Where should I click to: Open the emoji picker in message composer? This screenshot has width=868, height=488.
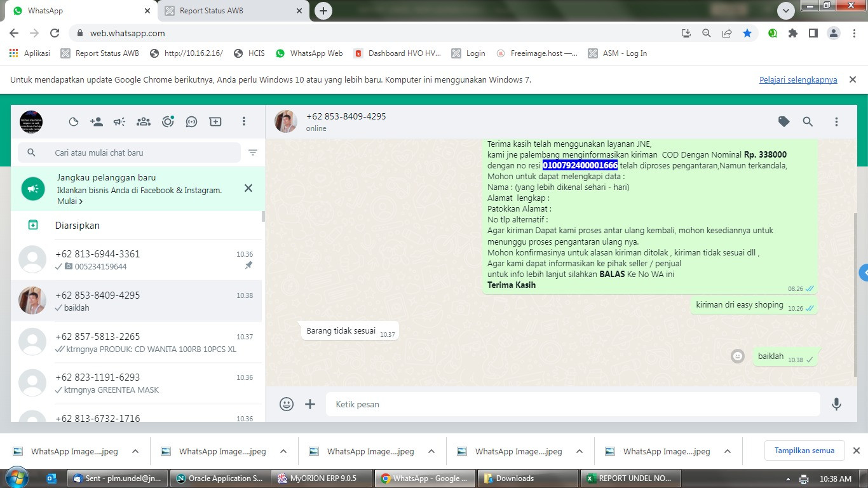pos(287,404)
